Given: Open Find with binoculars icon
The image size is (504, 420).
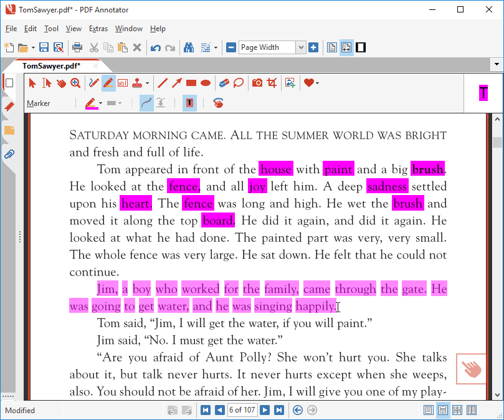Looking at the screenshot, I should tap(189, 47).
